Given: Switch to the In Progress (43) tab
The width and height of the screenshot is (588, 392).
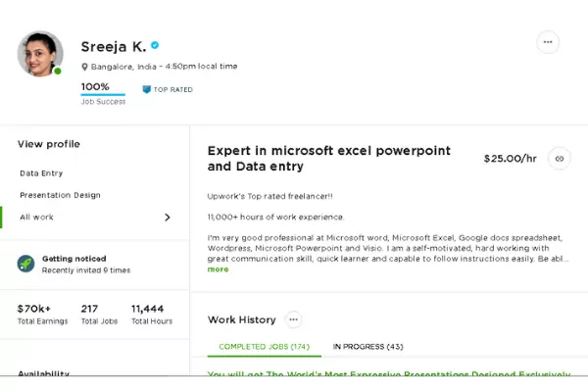Looking at the screenshot, I should click(367, 347).
